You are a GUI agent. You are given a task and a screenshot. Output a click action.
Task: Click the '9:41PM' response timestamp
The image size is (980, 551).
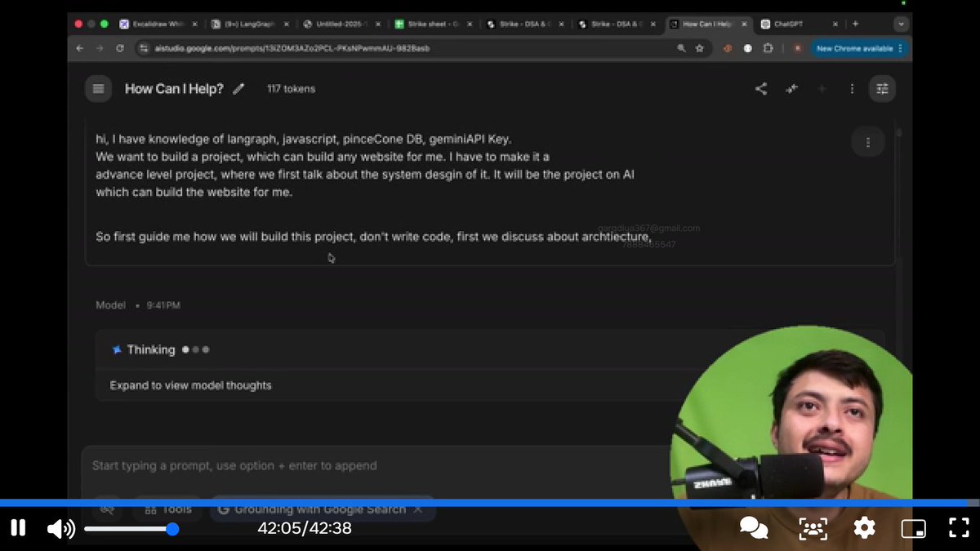coord(163,305)
